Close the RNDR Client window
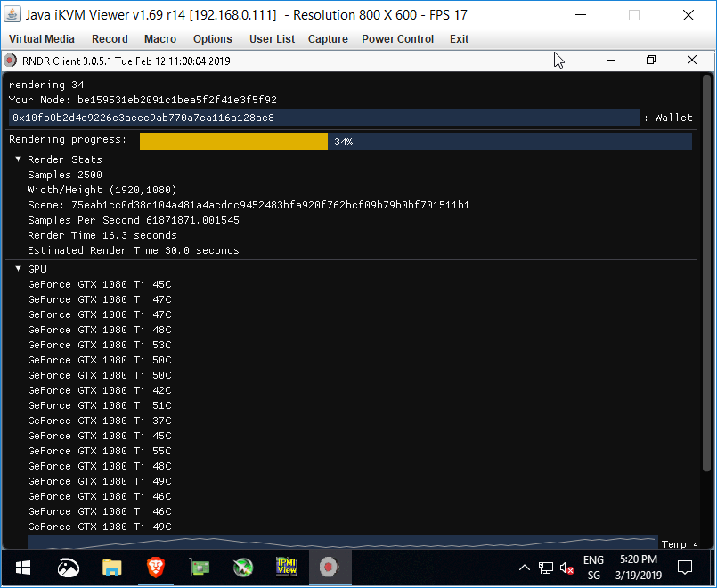717x588 pixels. tap(692, 61)
